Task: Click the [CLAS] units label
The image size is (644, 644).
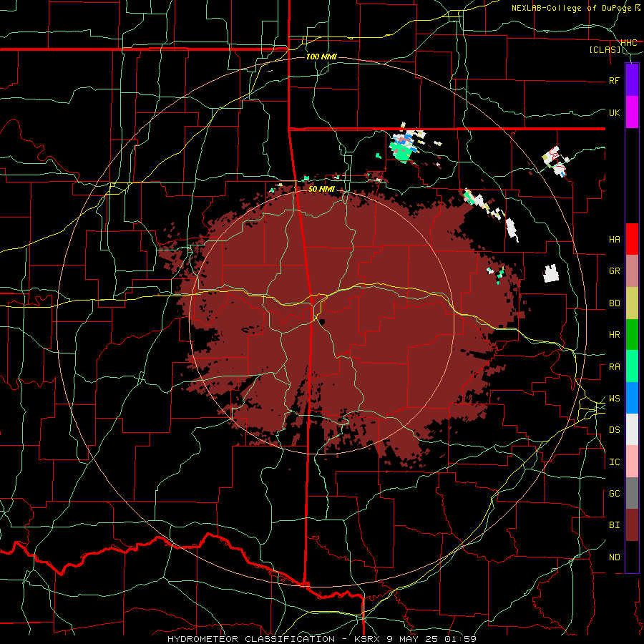Action: 605,50
